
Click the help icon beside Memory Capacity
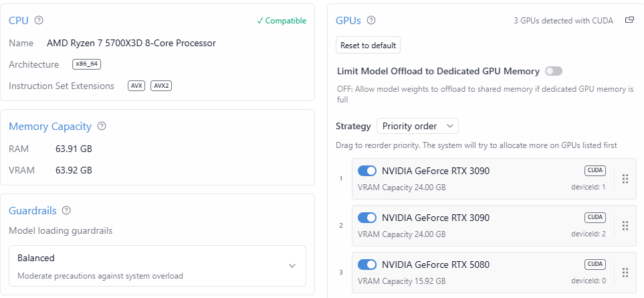click(102, 126)
